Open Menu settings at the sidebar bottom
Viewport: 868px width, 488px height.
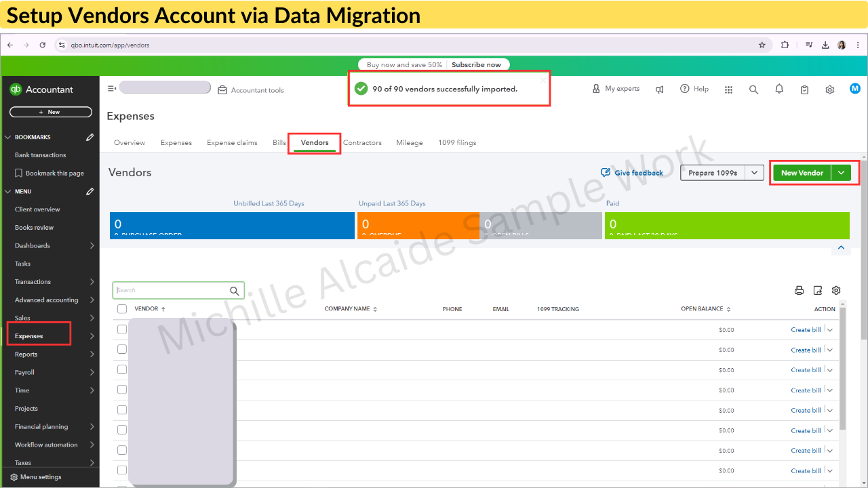(x=35, y=477)
